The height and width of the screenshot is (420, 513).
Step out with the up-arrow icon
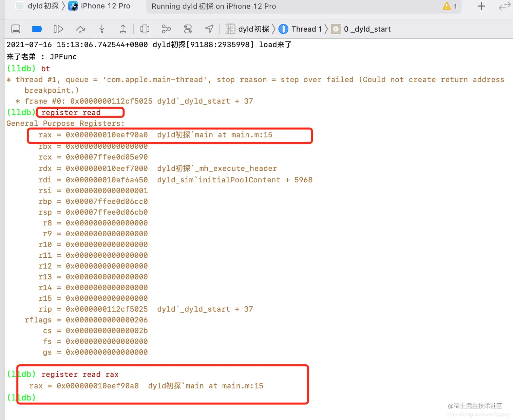pos(123,29)
